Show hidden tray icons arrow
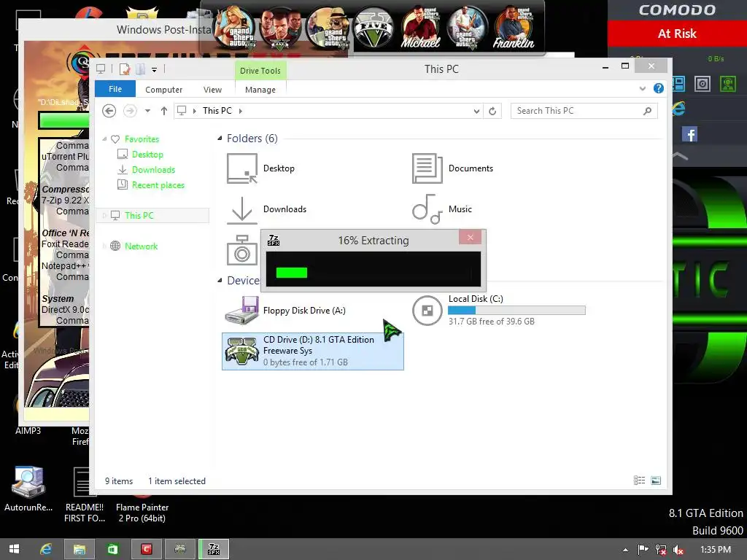This screenshot has height=560, width=747. click(625, 550)
